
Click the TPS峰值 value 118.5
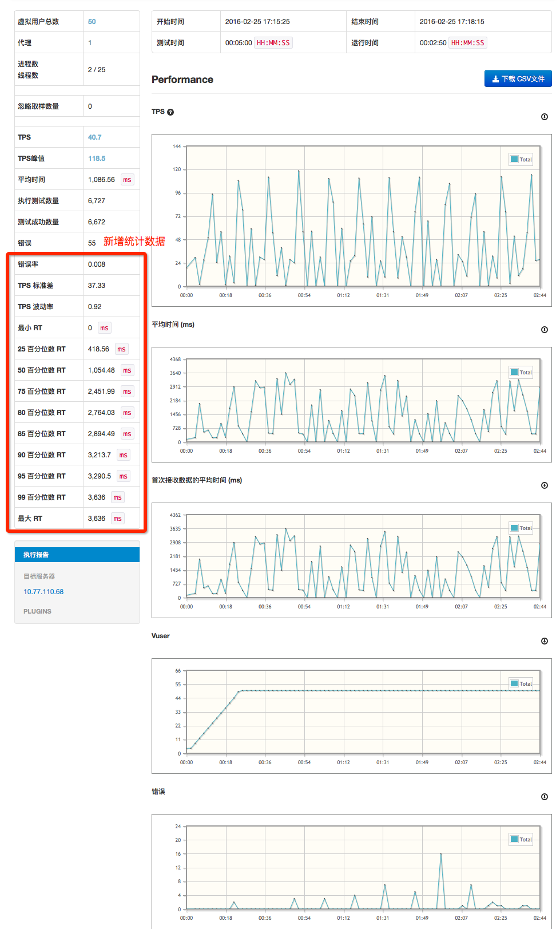tap(97, 159)
